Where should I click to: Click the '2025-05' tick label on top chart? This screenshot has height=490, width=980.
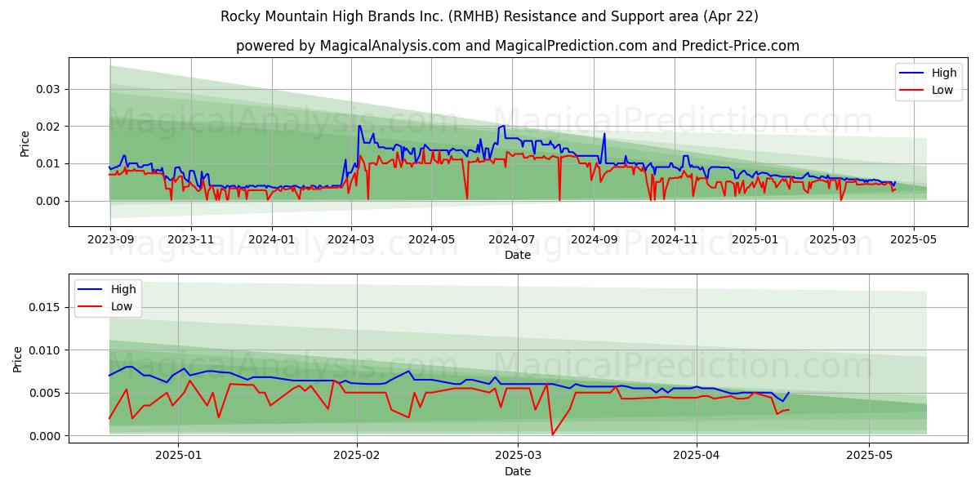point(913,240)
